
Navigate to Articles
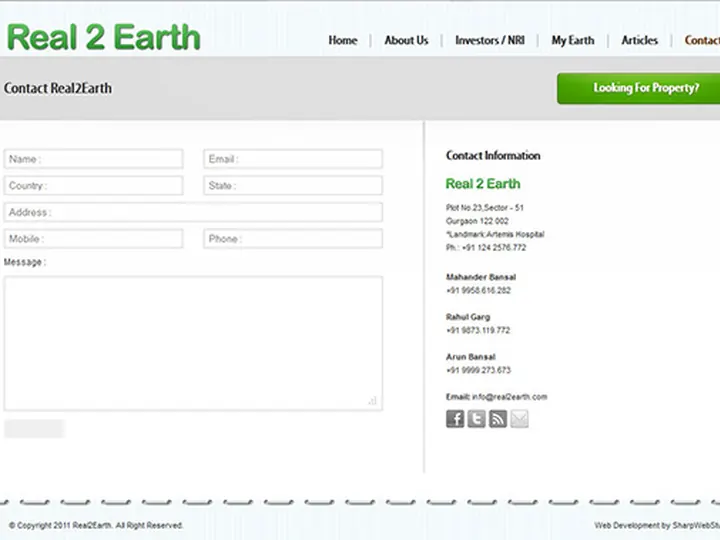[x=639, y=40]
